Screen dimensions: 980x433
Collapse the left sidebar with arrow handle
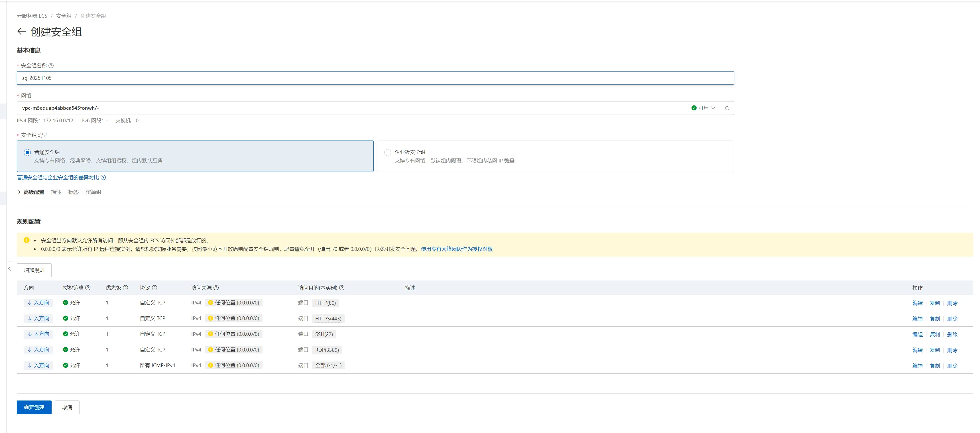[9, 269]
